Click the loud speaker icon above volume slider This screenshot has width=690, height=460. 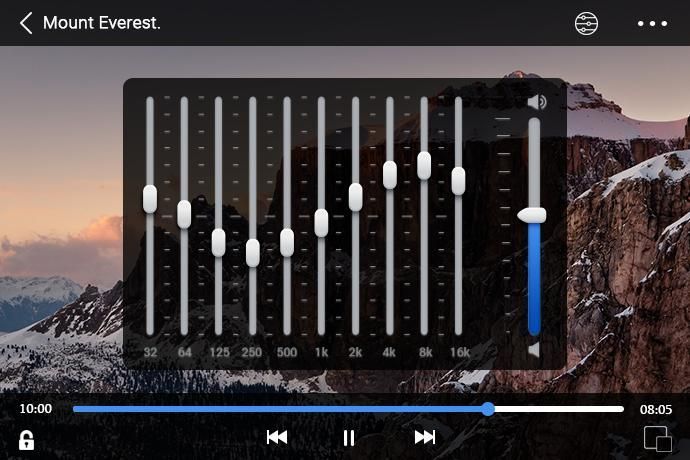537,102
